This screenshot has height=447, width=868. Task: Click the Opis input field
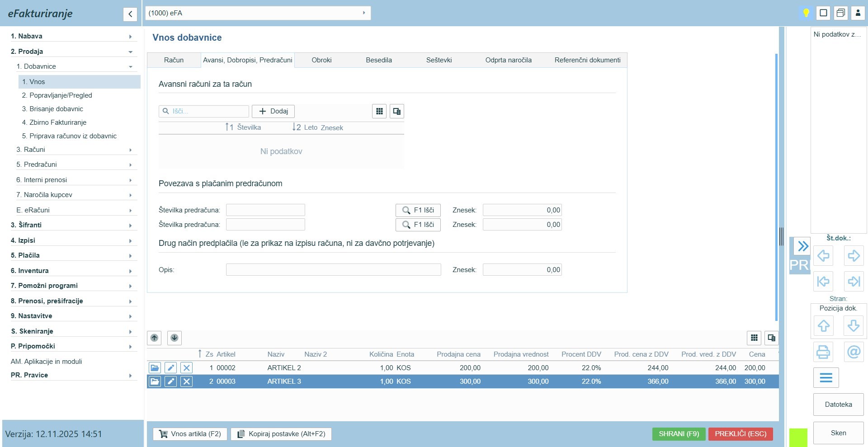pyautogui.click(x=333, y=270)
